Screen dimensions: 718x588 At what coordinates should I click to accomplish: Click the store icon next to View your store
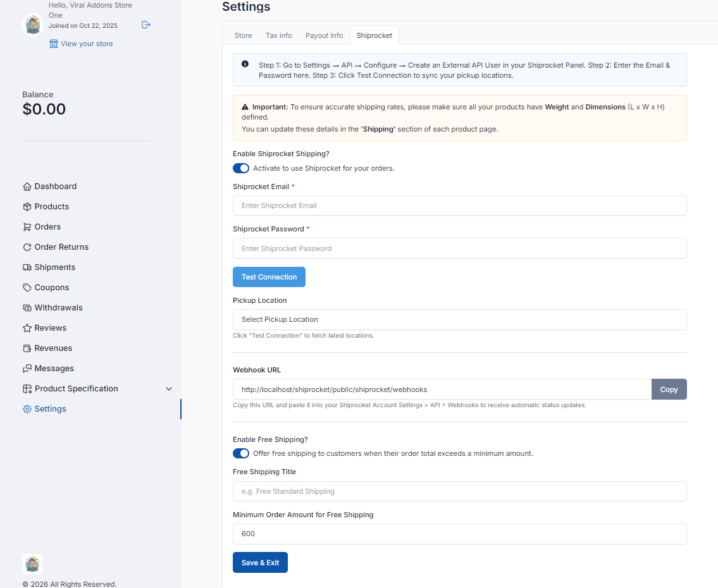click(x=54, y=44)
